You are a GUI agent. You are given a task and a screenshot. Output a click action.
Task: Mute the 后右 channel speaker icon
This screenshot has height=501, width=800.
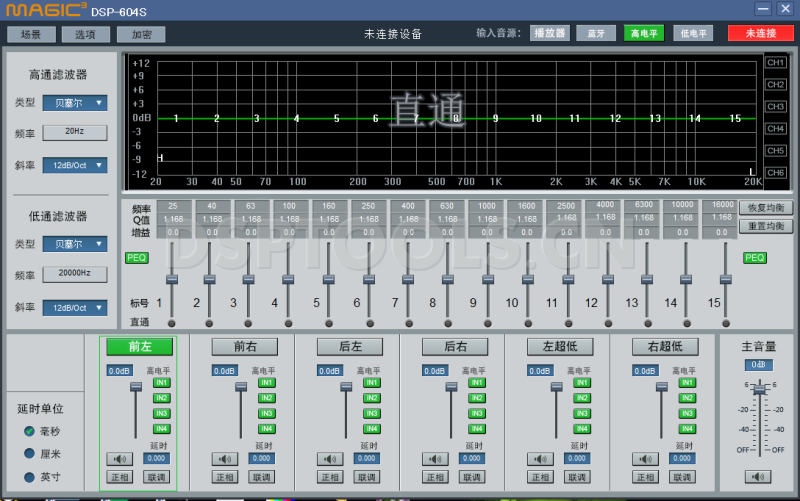coord(435,459)
